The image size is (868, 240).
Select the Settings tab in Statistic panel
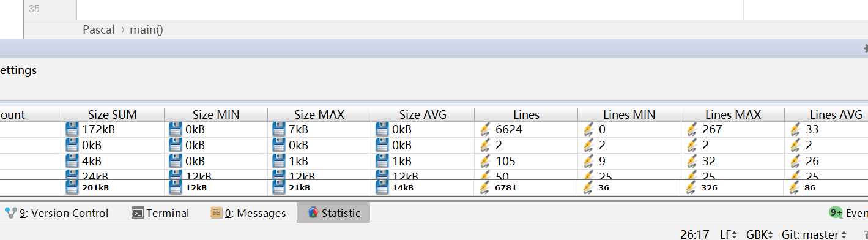click(18, 70)
